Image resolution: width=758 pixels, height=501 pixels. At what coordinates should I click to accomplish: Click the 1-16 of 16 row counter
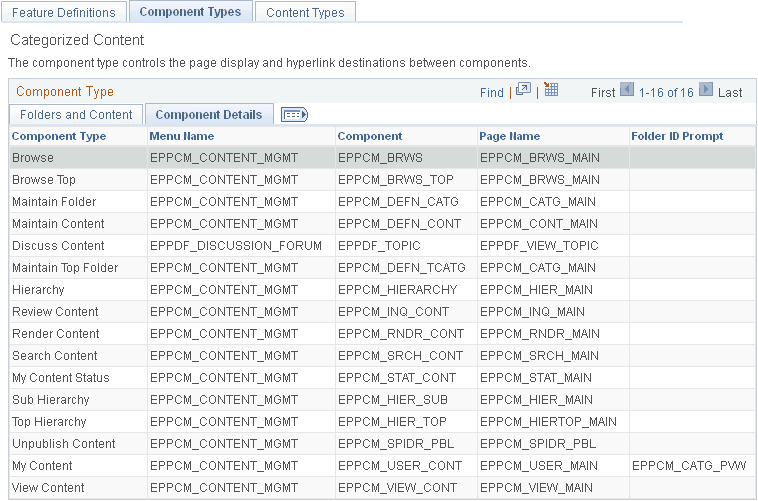coord(666,92)
